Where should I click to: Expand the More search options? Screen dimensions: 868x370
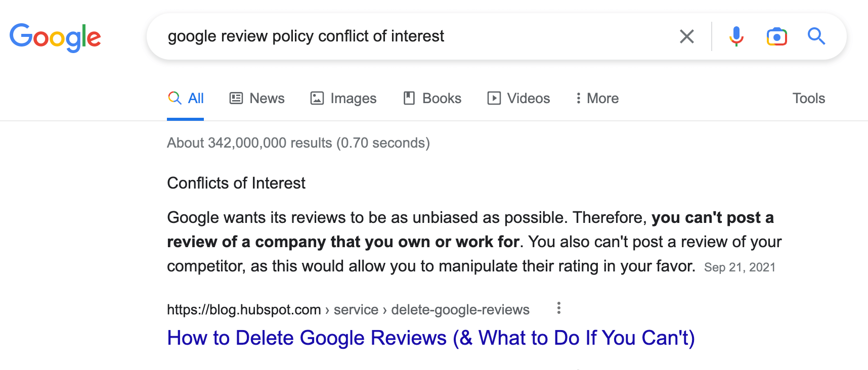pyautogui.click(x=597, y=98)
